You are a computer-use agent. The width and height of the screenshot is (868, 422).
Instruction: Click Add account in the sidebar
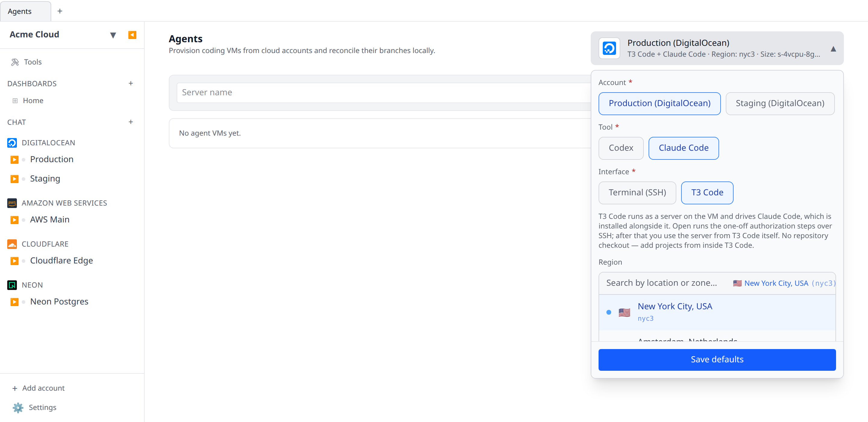point(38,388)
